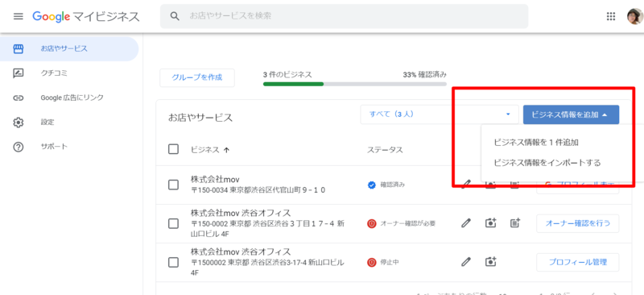
Task: Click the 3 件のビジネス label
Action: (287, 75)
